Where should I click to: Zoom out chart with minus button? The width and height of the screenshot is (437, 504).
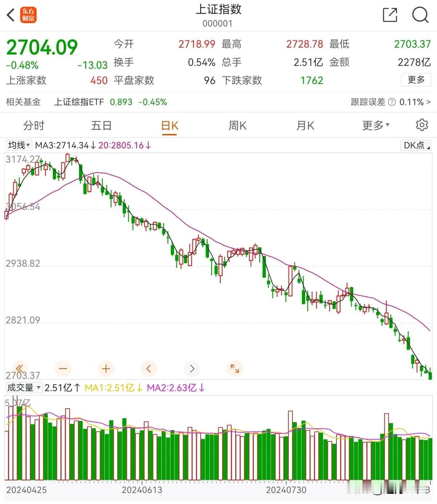coord(63,369)
